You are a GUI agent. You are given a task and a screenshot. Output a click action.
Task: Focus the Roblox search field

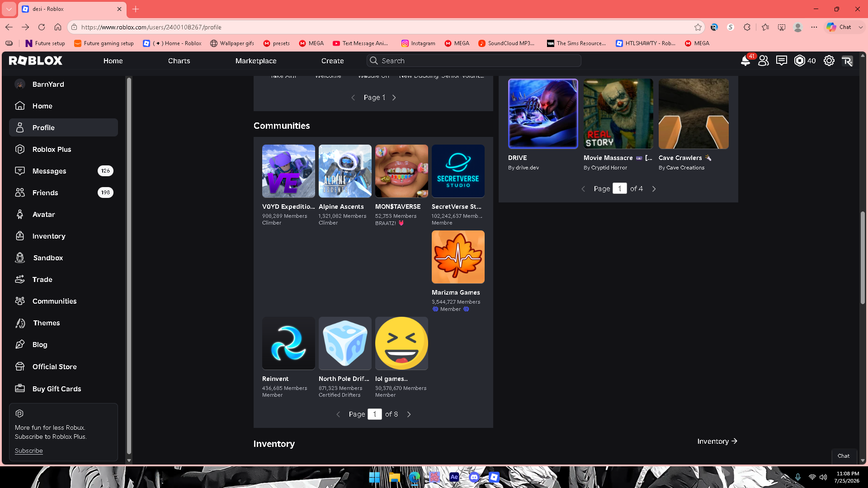point(474,61)
